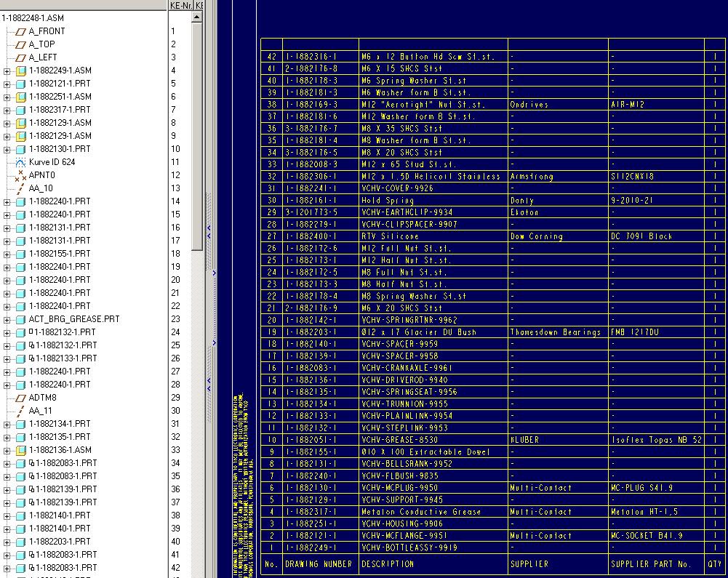Click the 1-1882249-1.ASM assembly icon in tree

(21, 71)
